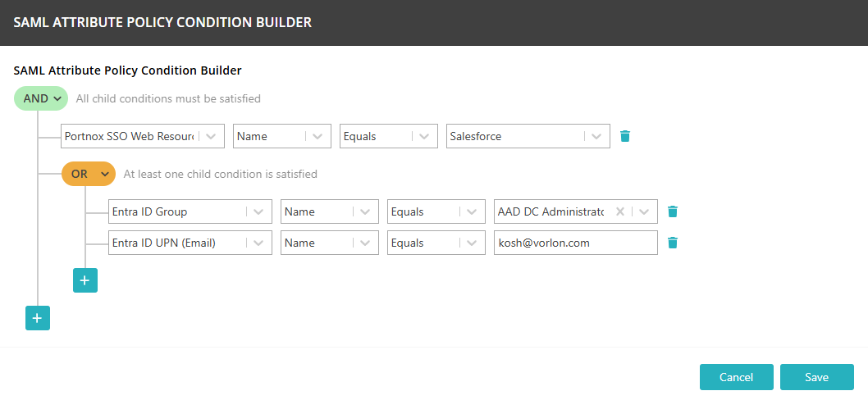Add a condition inside the OR group

point(85,280)
